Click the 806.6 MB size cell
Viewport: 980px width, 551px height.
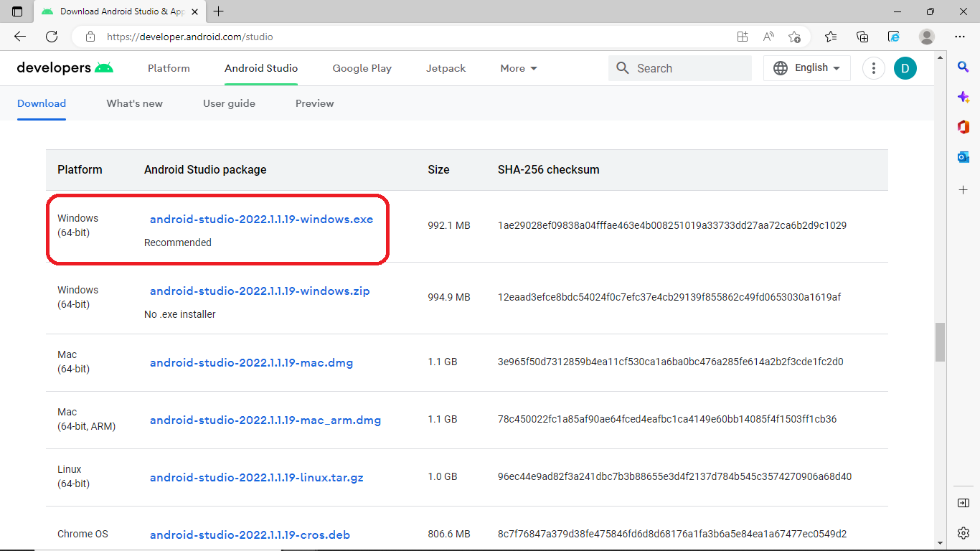click(449, 534)
